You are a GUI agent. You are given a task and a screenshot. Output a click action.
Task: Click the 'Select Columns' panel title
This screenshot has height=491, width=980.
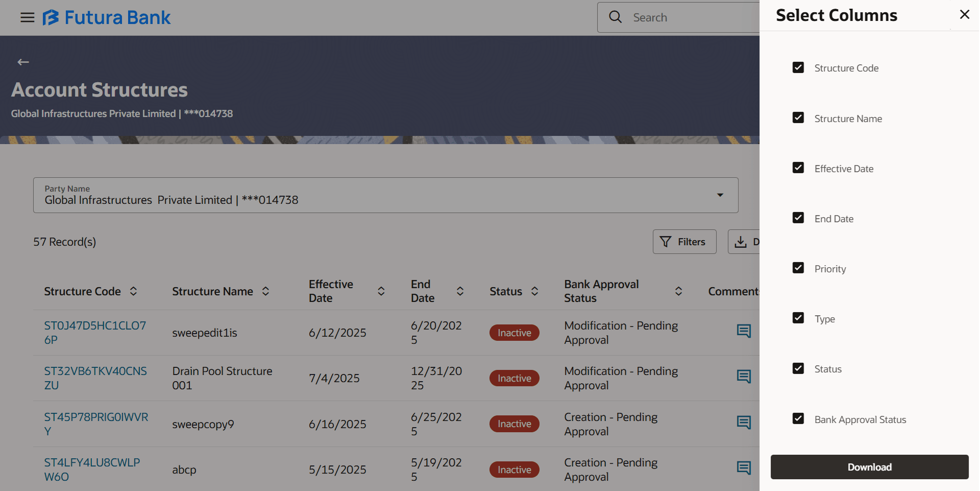tap(837, 15)
